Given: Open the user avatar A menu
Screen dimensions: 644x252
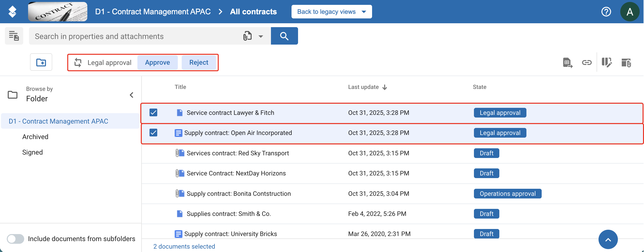Looking at the screenshot, I should click(x=630, y=12).
